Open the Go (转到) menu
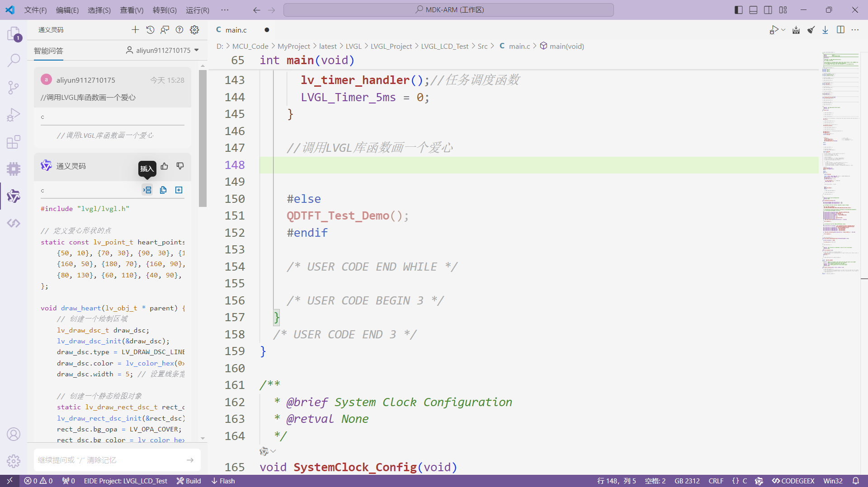868x487 pixels. [x=165, y=10]
